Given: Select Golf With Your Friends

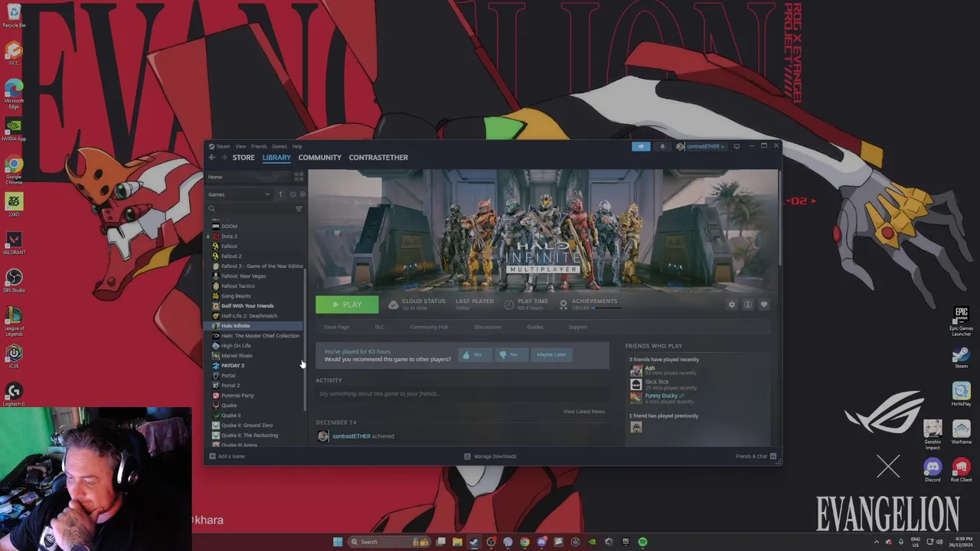Looking at the screenshot, I should pos(247,306).
